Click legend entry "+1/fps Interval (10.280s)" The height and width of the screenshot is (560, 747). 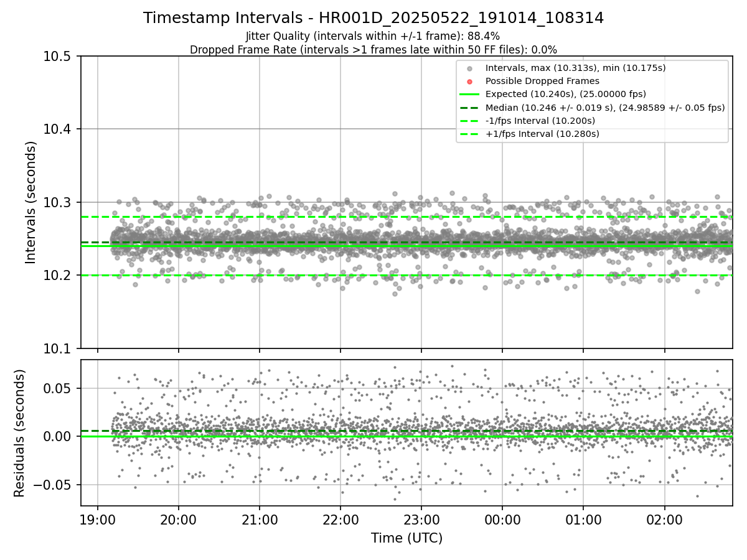point(542,134)
